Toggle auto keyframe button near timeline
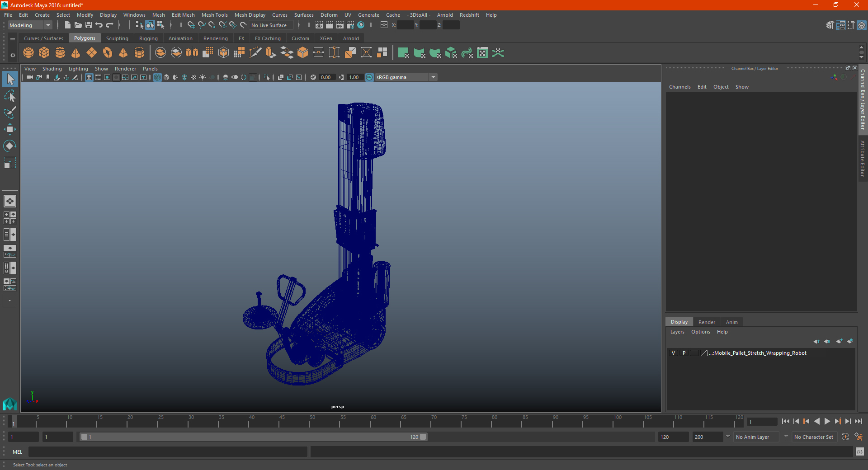 tap(845, 437)
